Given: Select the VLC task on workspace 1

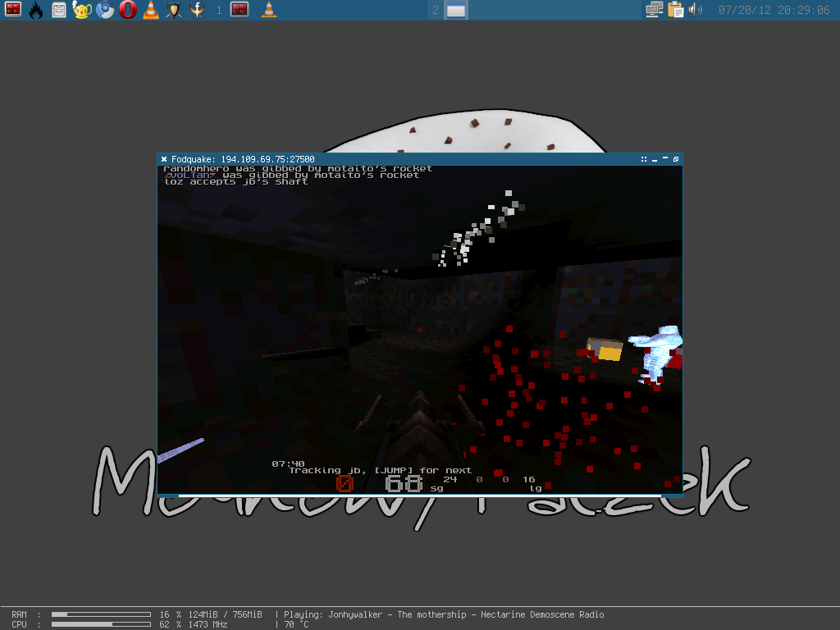Looking at the screenshot, I should [269, 10].
